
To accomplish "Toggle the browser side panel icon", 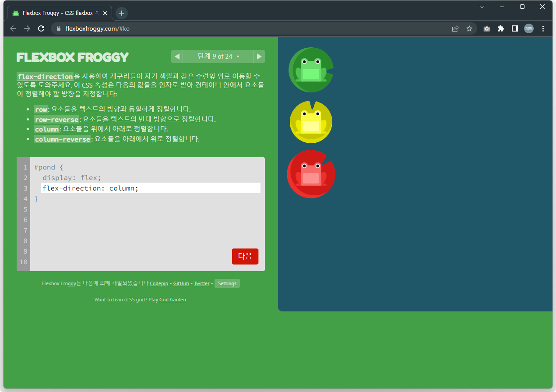I will coord(515,28).
